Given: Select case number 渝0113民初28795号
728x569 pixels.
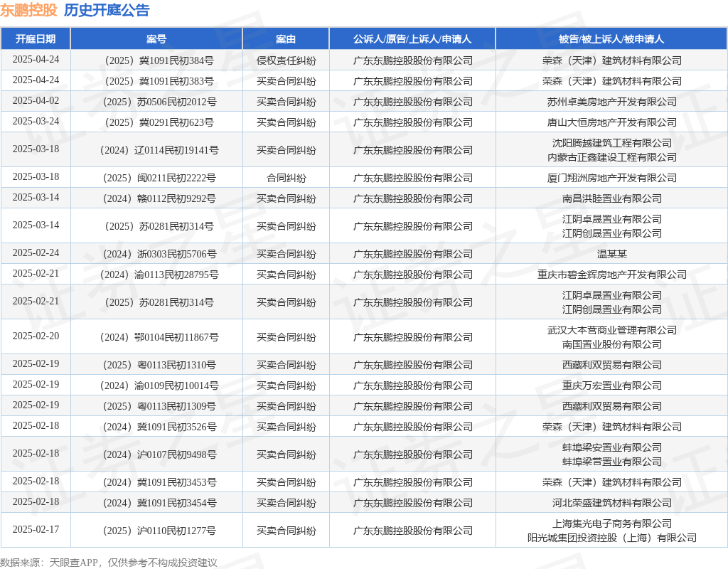Looking at the screenshot, I should coord(159,275).
